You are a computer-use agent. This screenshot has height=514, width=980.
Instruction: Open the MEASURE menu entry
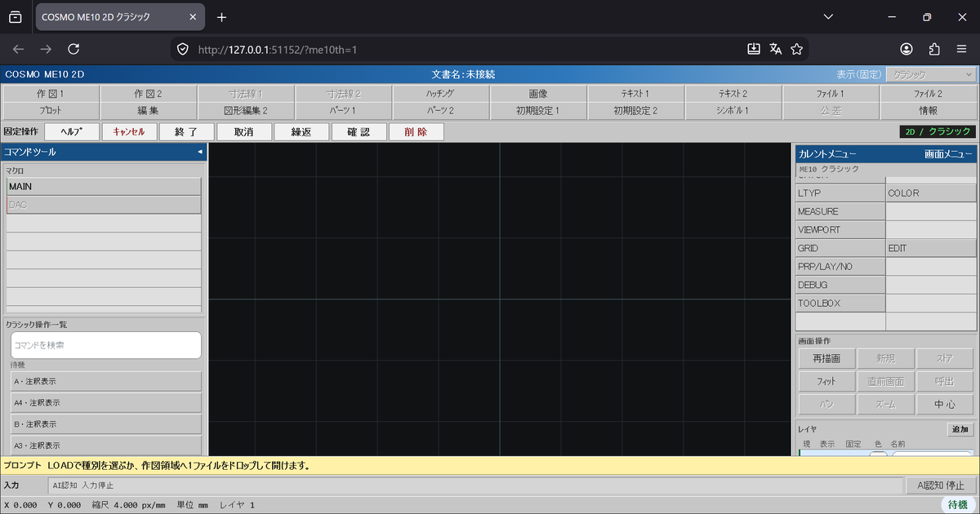[840, 211]
